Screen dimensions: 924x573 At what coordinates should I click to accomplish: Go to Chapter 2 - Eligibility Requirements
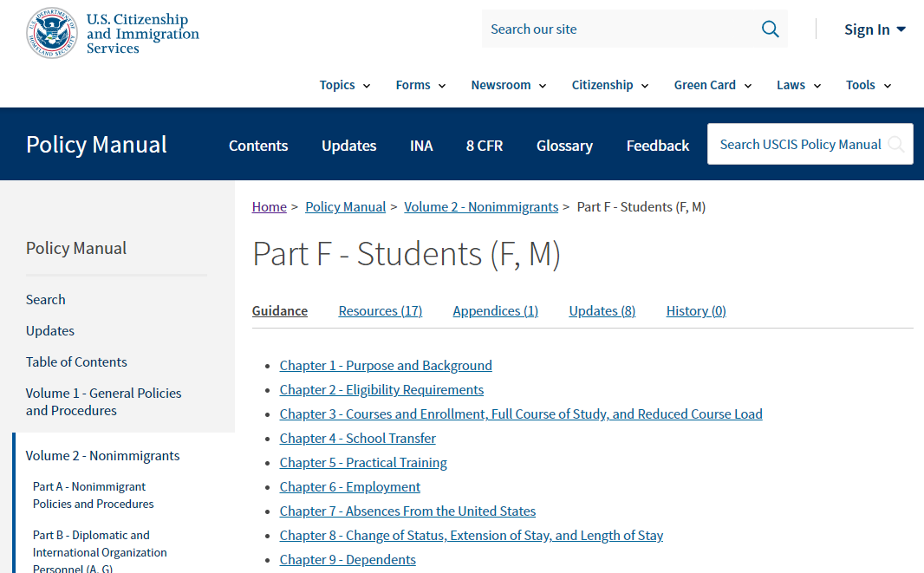click(381, 390)
